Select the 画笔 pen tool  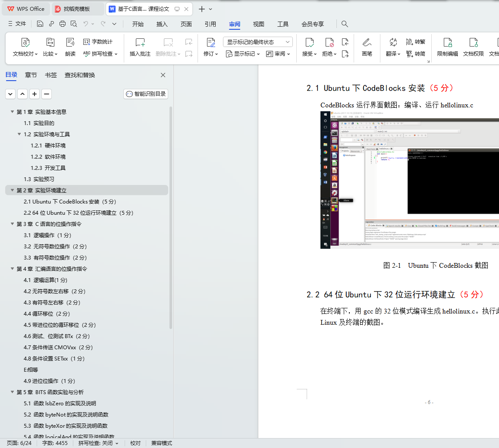(x=367, y=47)
